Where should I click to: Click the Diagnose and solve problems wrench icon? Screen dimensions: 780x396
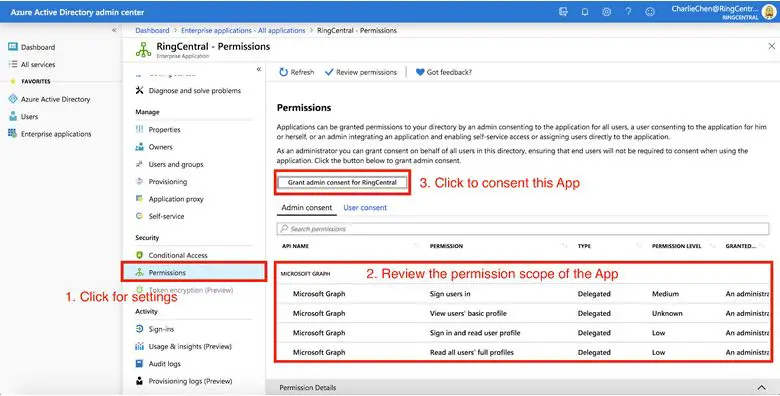139,91
